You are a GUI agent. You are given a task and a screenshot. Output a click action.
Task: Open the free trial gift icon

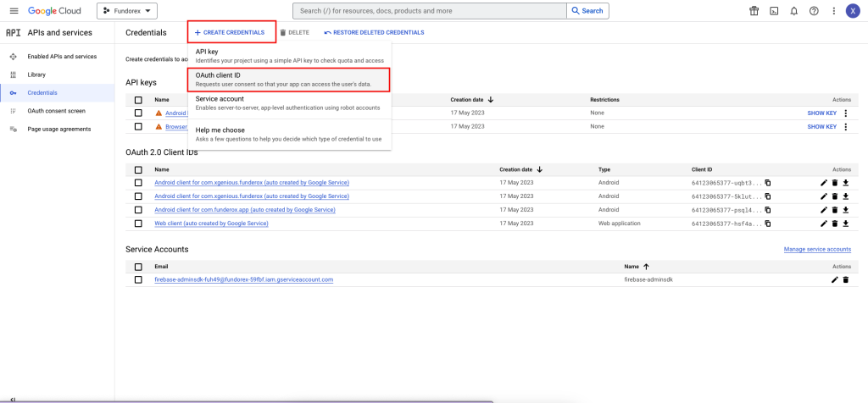(754, 11)
